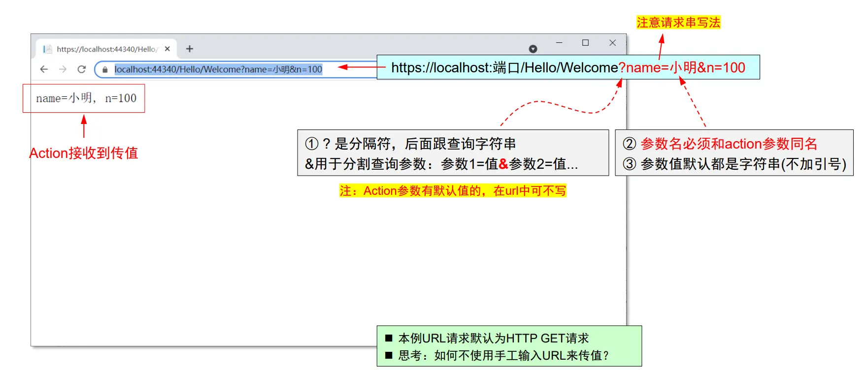Click the browser back arrow
Viewport: 868px width, 370px height.
(x=44, y=69)
